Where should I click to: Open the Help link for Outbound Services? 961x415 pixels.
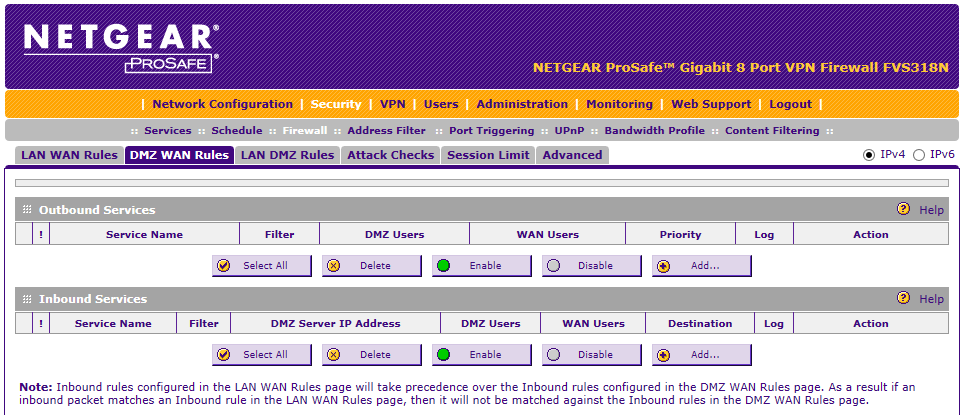click(x=931, y=210)
